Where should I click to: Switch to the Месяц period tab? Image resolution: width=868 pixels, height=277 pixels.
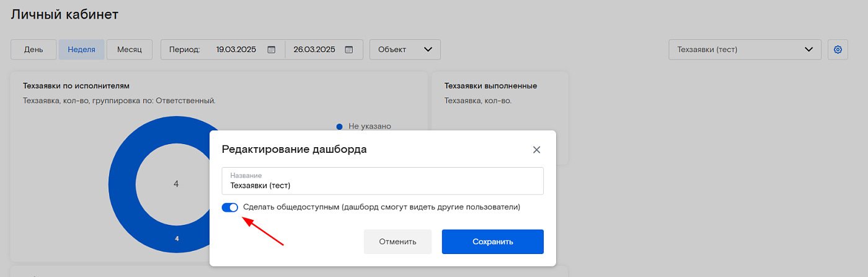click(x=130, y=50)
